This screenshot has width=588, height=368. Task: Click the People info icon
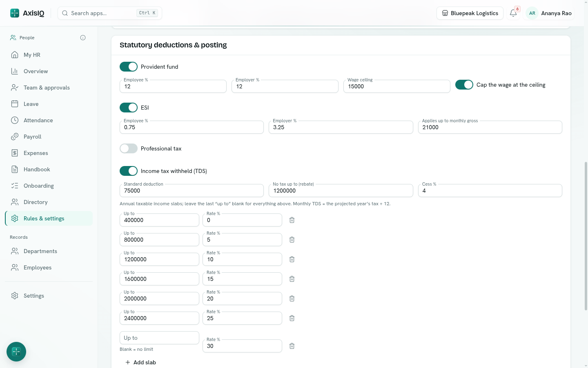tap(83, 38)
